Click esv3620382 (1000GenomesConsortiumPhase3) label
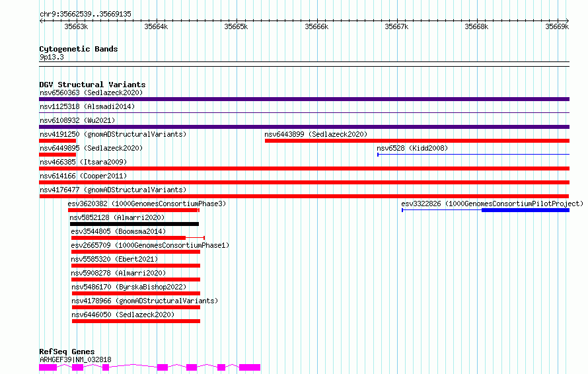588x374 pixels. 147,204
